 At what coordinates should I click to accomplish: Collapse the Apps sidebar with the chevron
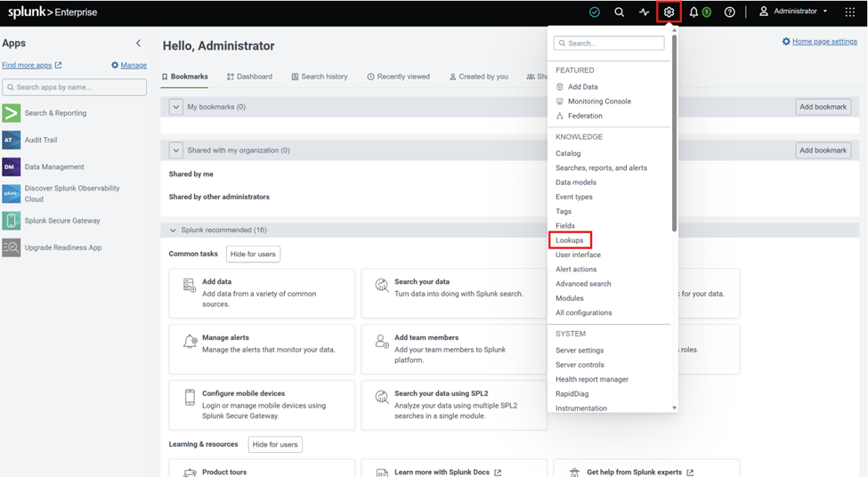(x=138, y=44)
